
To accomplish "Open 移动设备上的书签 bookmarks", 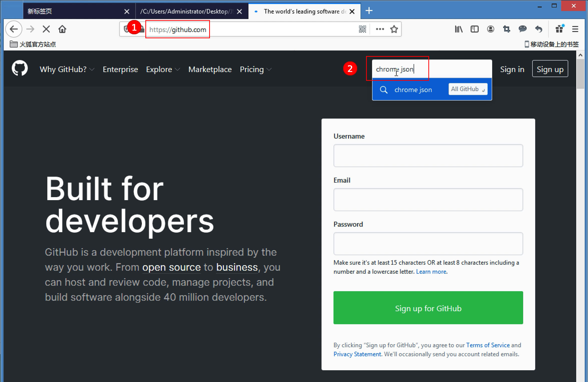I will click(x=551, y=44).
